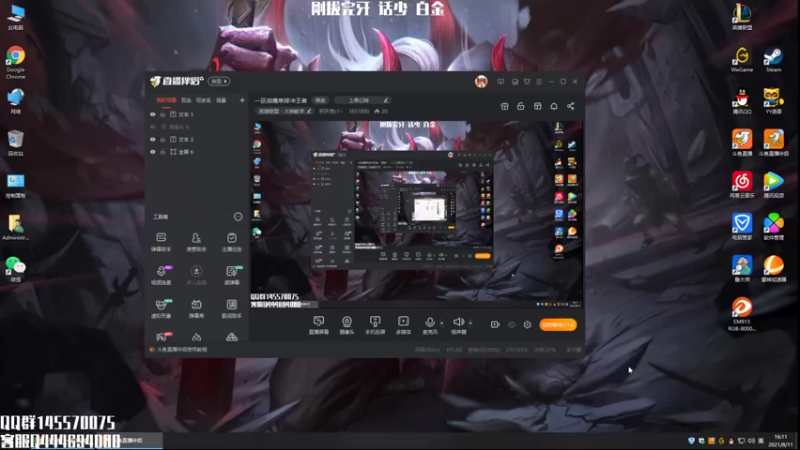Expand the microphone options arrow

click(x=442, y=322)
